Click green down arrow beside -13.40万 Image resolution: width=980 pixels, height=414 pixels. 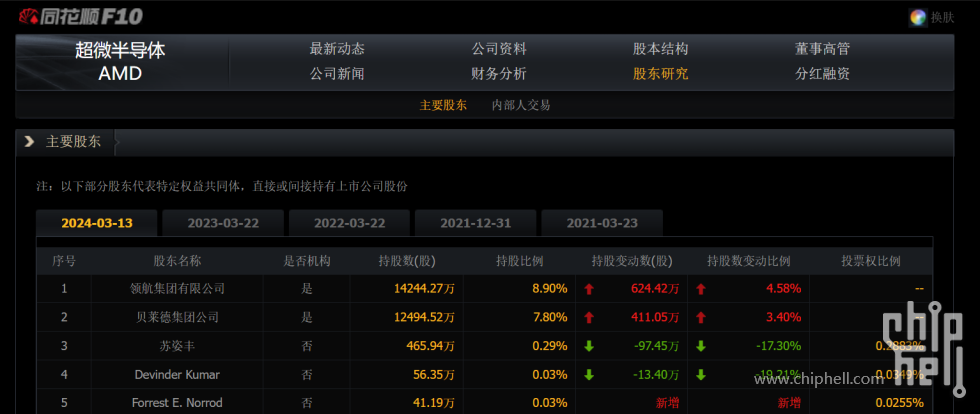[x=588, y=375]
